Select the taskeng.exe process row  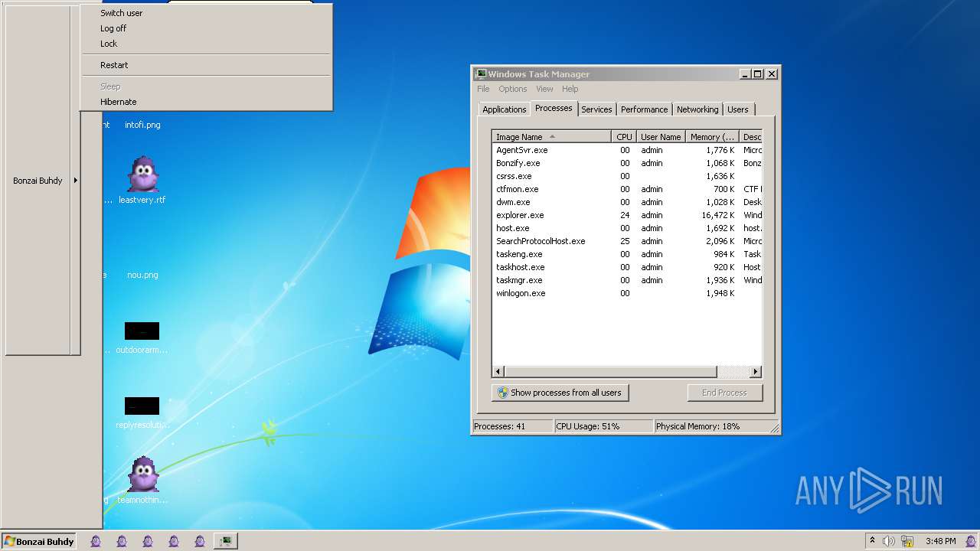(x=627, y=254)
